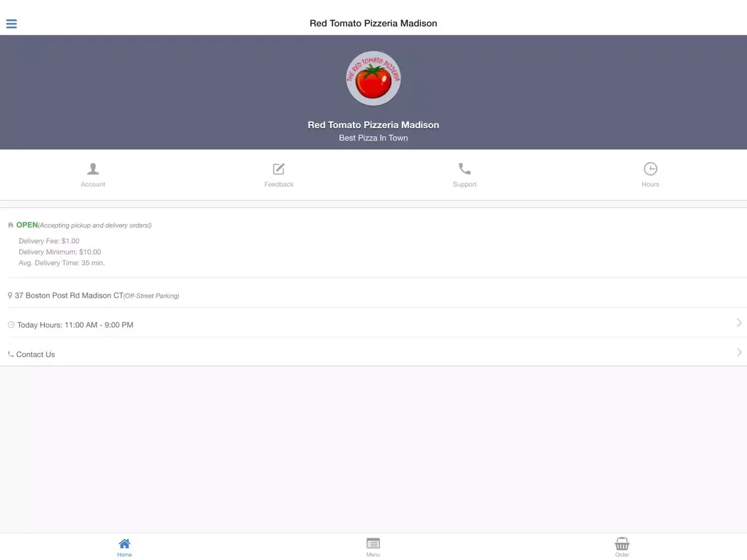The image size is (747, 560).
Task: Open Hours via clock icon
Action: click(x=650, y=169)
